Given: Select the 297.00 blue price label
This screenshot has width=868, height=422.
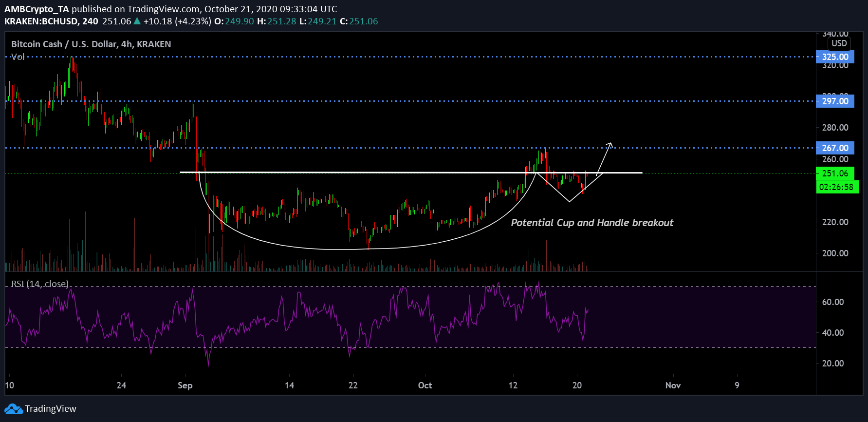Looking at the screenshot, I should point(834,101).
